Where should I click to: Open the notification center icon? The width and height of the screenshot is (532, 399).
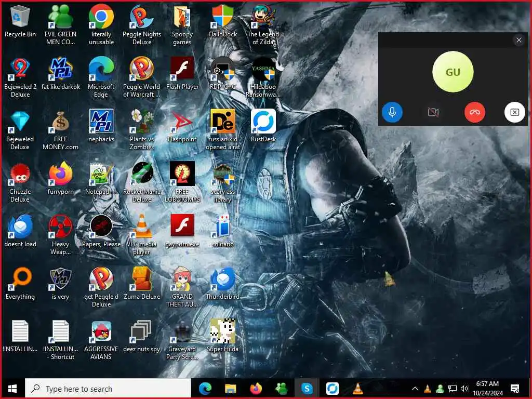point(514,389)
